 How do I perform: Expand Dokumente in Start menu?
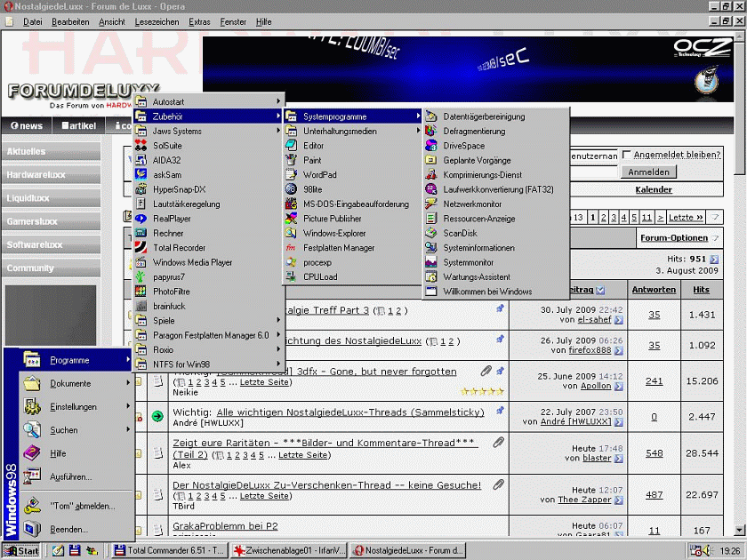76,383
